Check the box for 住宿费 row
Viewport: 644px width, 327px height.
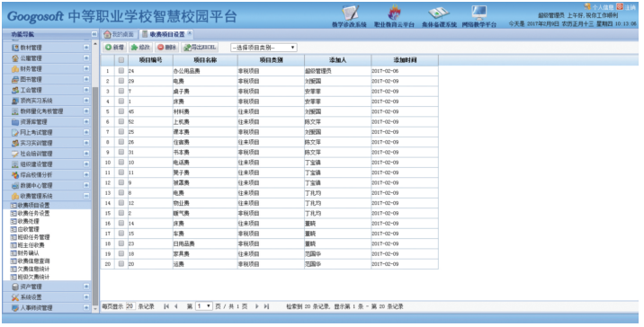pos(121,142)
